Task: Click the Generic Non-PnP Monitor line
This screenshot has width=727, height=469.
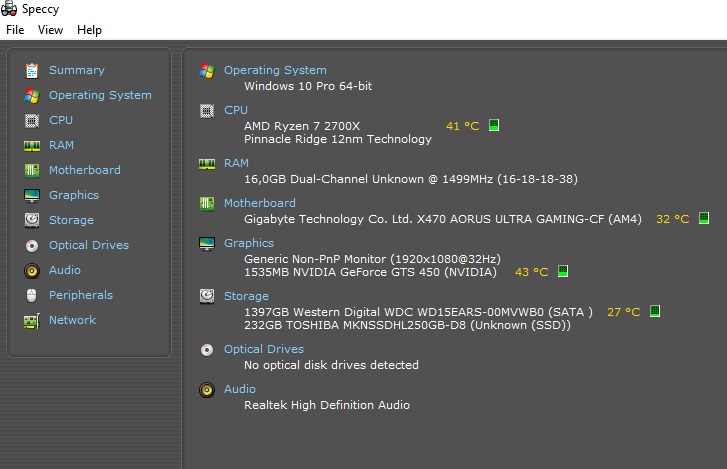Action: click(372, 259)
